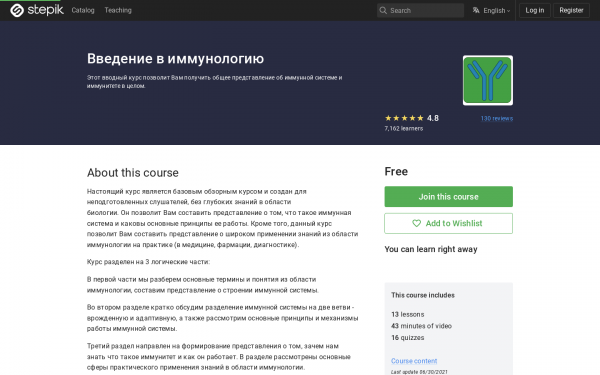This screenshot has width=600, height=375.
Task: Click the language translate icon
Action: click(476, 10)
